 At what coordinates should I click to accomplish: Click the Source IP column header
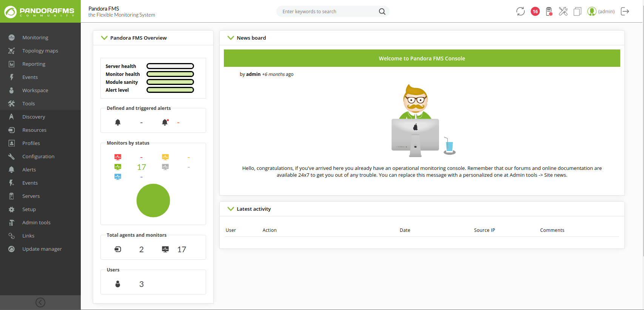[x=485, y=230]
